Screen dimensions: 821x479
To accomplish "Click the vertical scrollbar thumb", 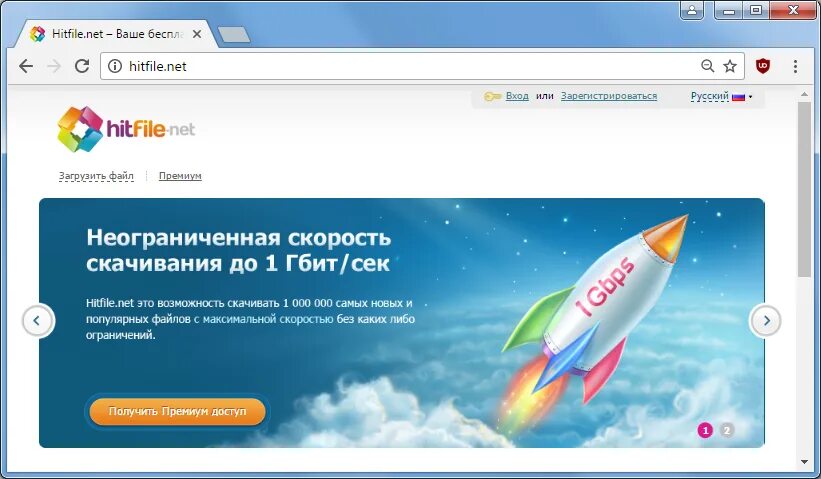I will 804,190.
